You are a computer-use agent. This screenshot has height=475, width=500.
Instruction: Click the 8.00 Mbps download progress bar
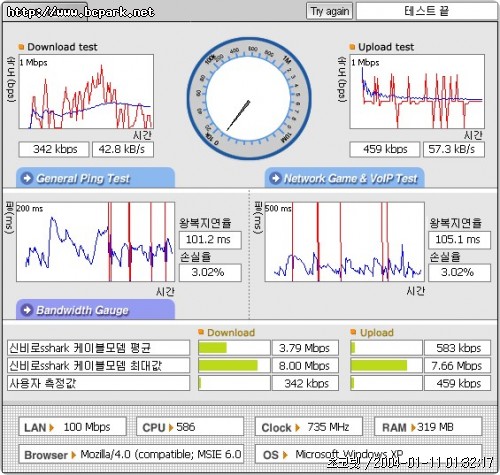pyautogui.click(x=234, y=366)
